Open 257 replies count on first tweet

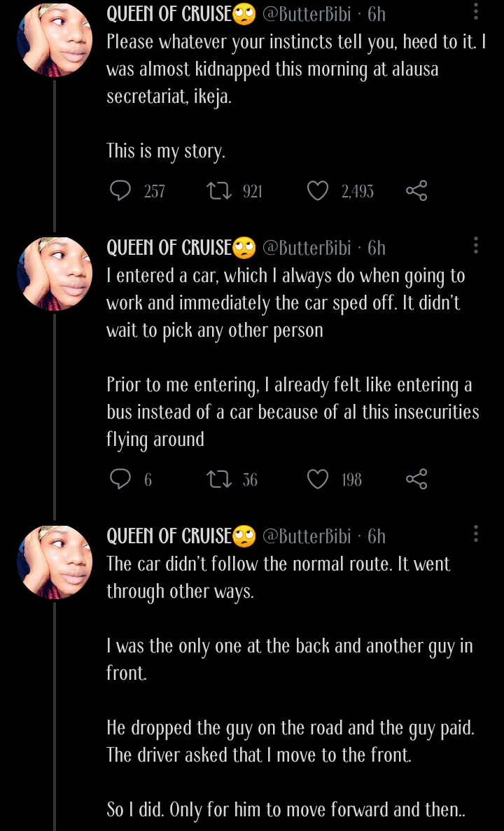(155, 191)
